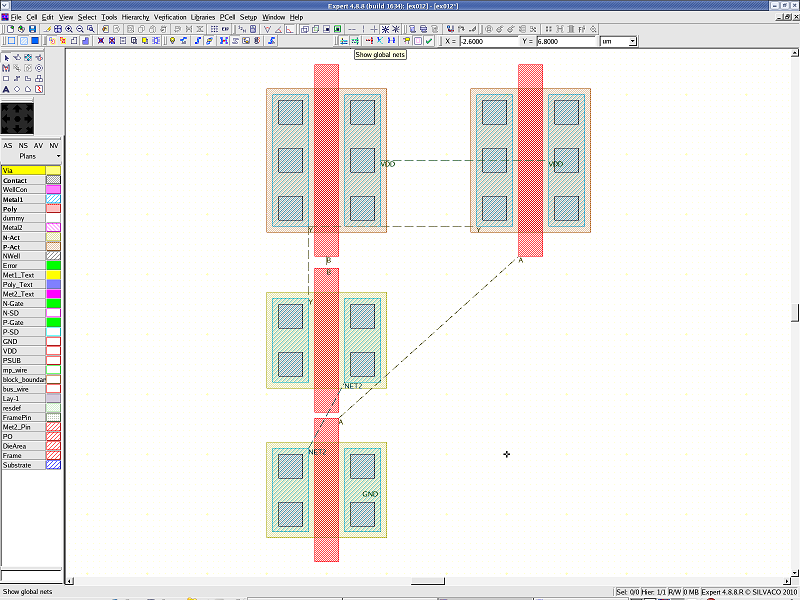Click the Zoom Out magnifier icon

[80, 29]
